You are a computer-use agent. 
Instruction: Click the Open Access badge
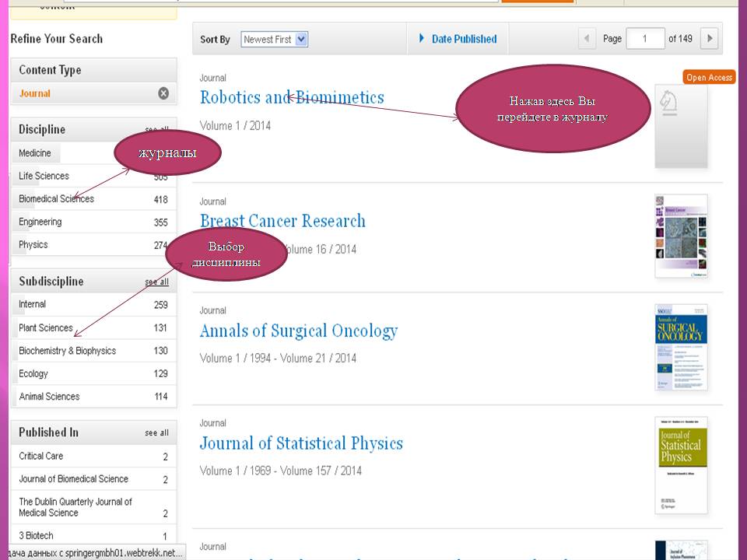pos(709,77)
